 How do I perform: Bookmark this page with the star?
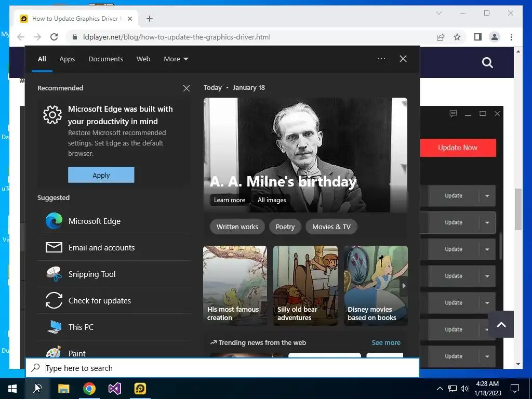pos(457,37)
